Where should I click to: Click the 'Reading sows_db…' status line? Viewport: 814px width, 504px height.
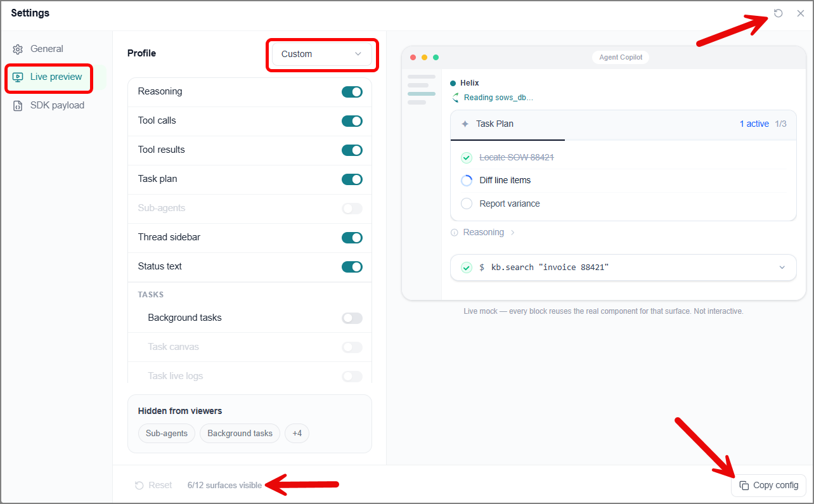pos(498,98)
